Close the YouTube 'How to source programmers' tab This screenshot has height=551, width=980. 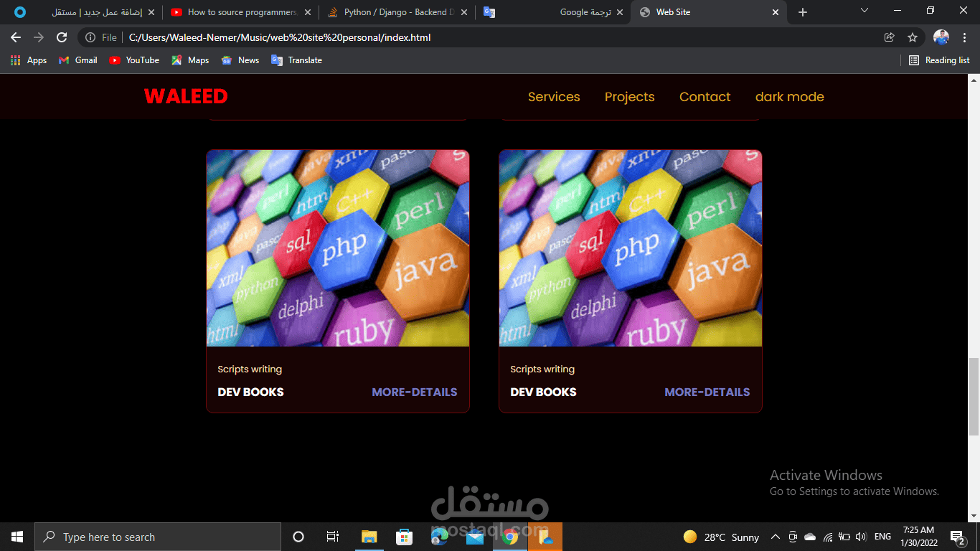307,12
